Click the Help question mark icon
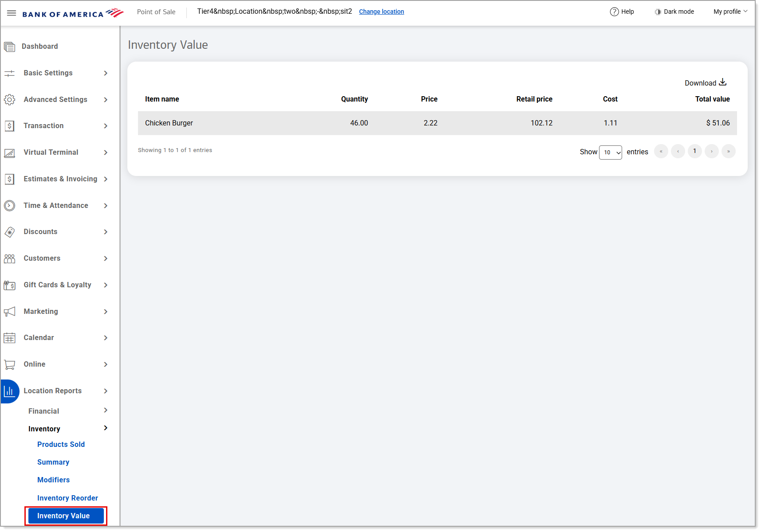This screenshot has width=761, height=532. point(614,12)
